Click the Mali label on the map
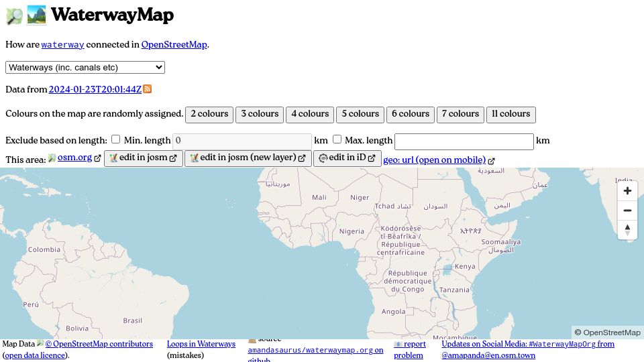Screen dimensions: 644x362 pyautogui.click(x=319, y=197)
